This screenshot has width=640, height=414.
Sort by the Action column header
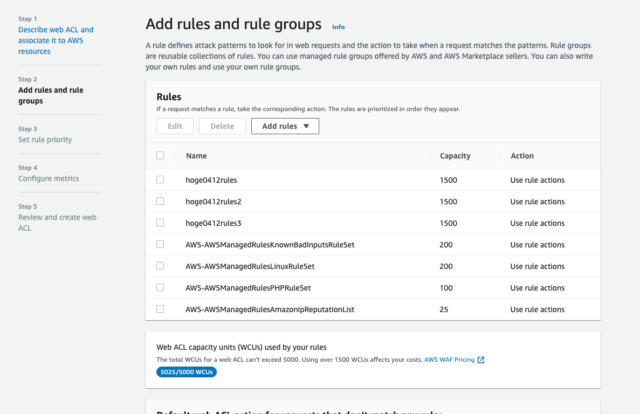(522, 156)
